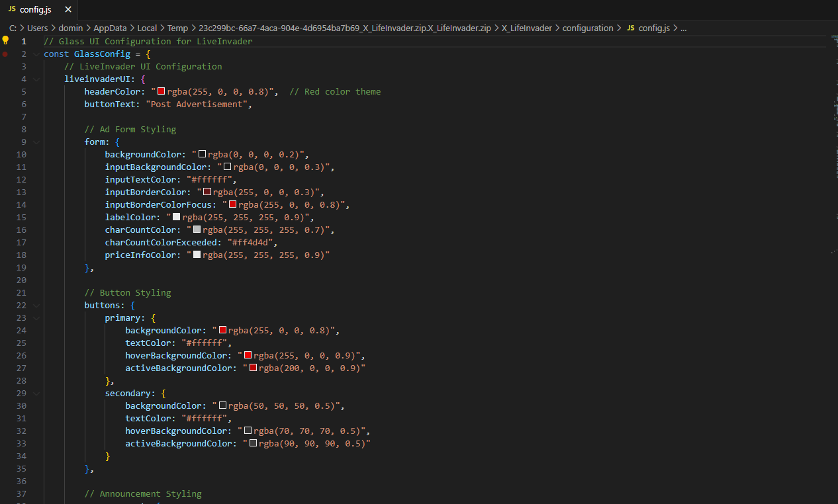Image resolution: width=838 pixels, height=504 pixels.
Task: Click the "GlassConfig" constant name
Action: click(x=103, y=54)
